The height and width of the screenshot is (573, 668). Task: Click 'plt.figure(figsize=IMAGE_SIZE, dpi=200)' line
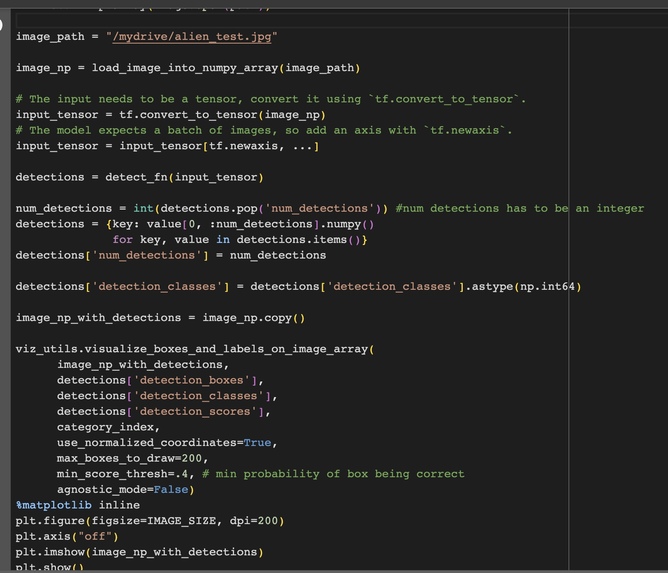[x=150, y=521]
